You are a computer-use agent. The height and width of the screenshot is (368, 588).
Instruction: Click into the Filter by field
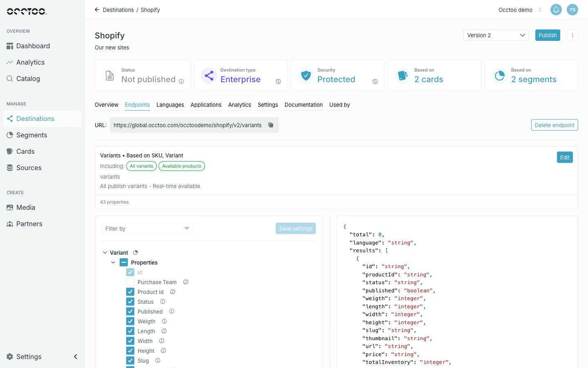(x=147, y=229)
